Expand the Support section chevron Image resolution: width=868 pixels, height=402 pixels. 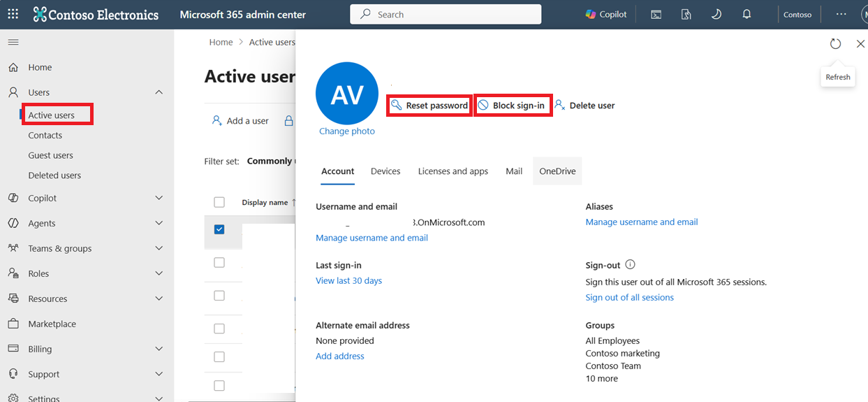click(159, 374)
